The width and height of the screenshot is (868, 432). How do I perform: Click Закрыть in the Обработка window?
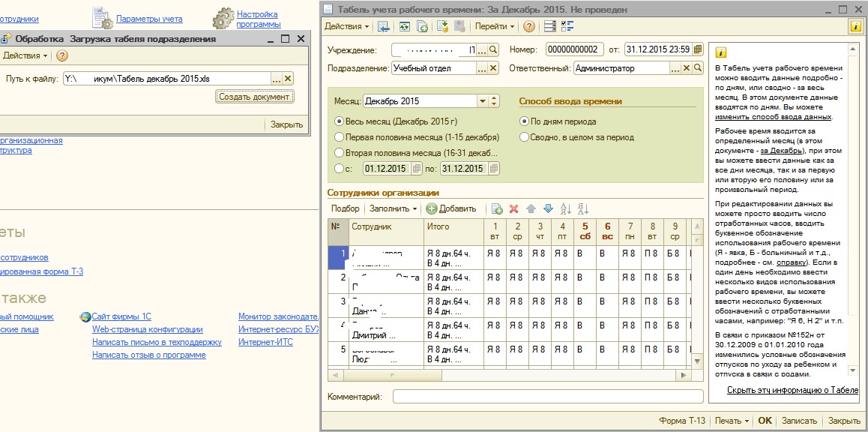[286, 124]
